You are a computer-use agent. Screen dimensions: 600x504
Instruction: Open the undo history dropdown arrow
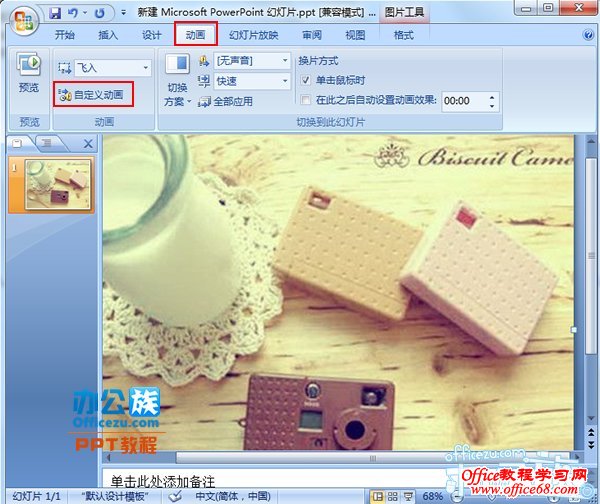pos(85,13)
